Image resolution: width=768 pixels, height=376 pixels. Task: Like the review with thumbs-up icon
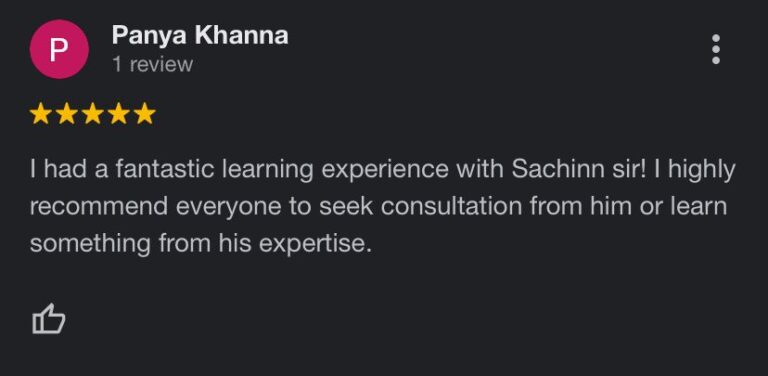(48, 319)
